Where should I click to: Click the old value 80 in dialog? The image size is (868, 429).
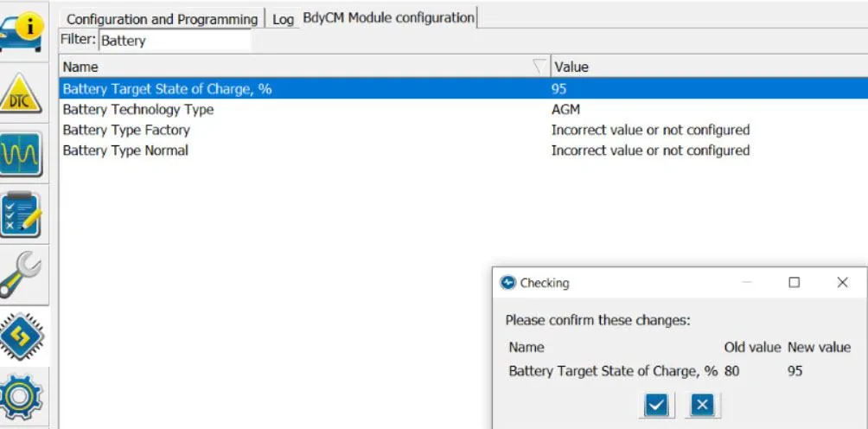point(731,371)
